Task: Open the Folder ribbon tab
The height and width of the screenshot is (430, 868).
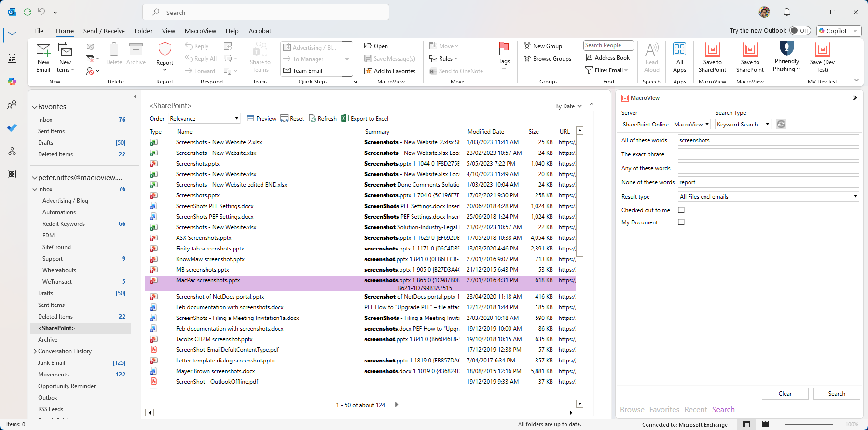Action: pyautogui.click(x=143, y=31)
